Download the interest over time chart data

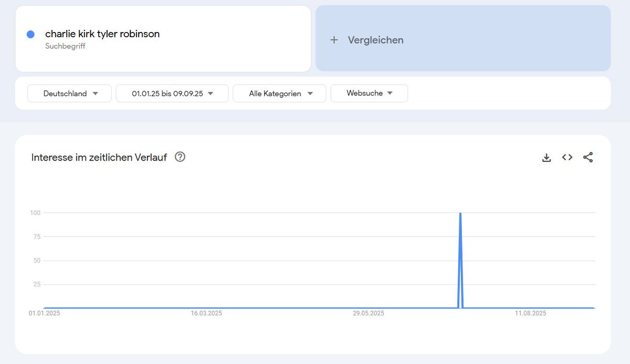pos(547,157)
